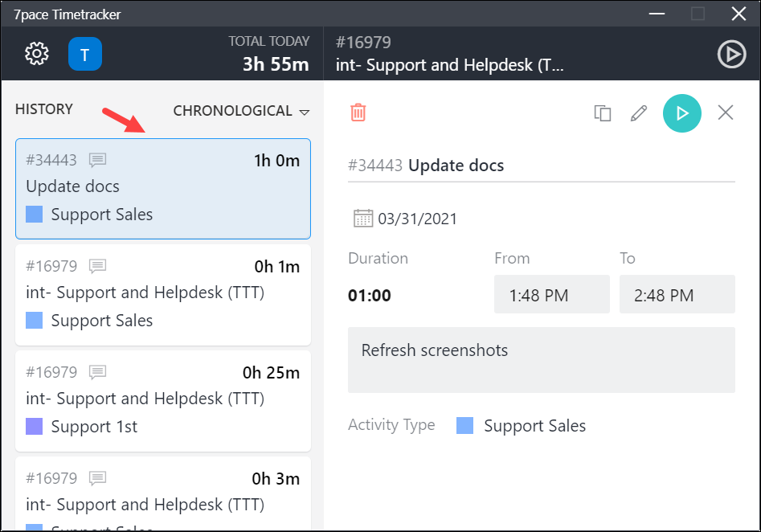This screenshot has width=761, height=532.
Task: Click the Support Sales activity type label
Action: point(535,426)
